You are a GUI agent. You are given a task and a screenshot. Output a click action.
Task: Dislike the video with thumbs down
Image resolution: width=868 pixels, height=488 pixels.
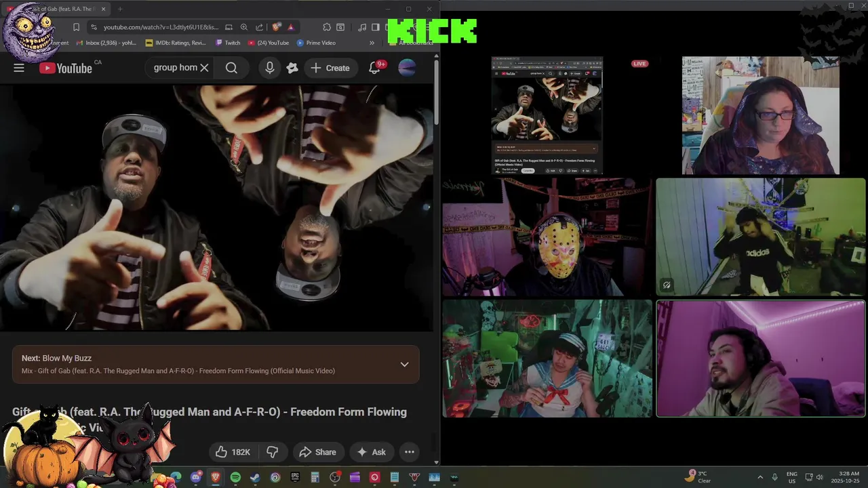(273, 452)
